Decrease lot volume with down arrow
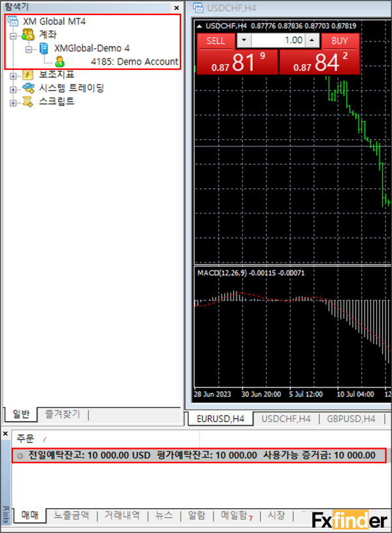 [244, 40]
